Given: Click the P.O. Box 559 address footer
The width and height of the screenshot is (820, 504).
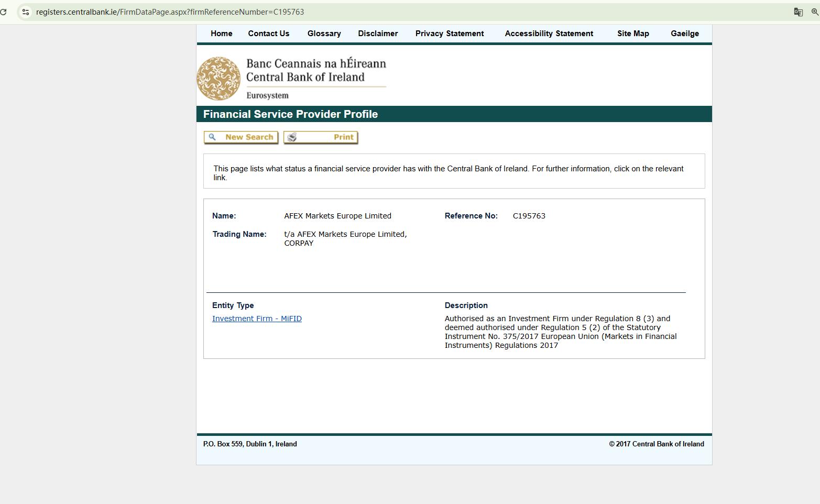Looking at the screenshot, I should click(250, 444).
